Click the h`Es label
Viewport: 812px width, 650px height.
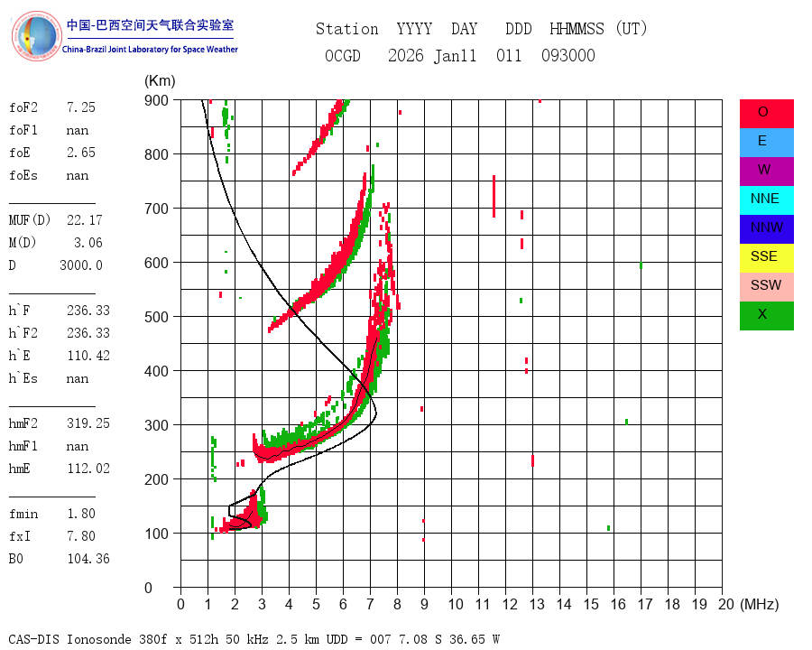[x=23, y=378]
